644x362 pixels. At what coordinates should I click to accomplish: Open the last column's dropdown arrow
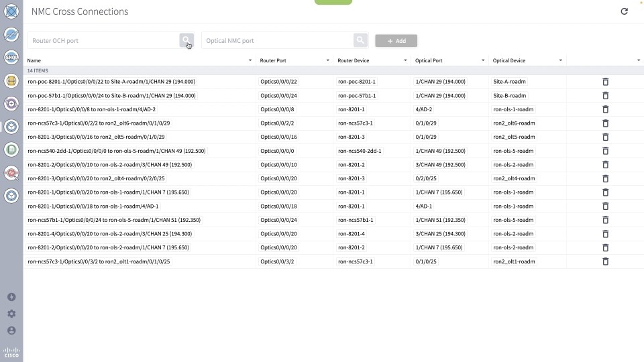pos(639,60)
